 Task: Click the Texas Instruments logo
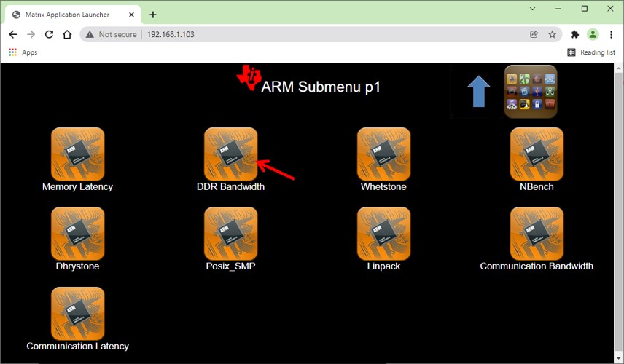coord(248,77)
